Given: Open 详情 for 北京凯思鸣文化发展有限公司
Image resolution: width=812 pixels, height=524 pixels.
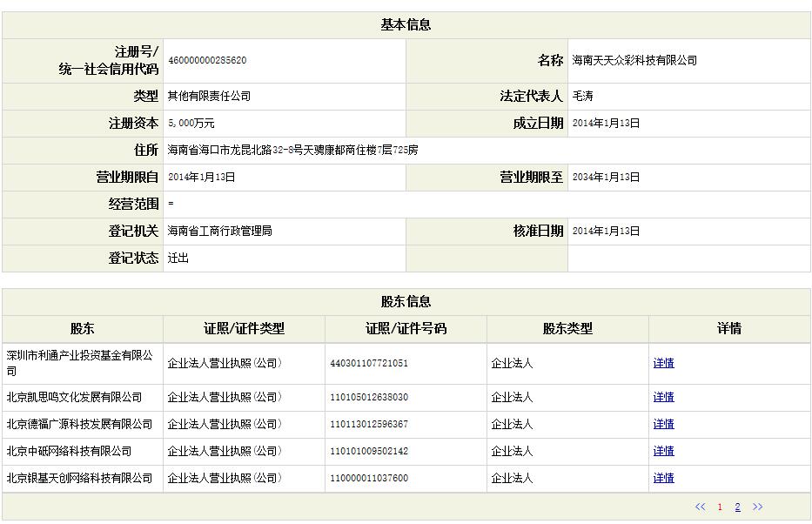Looking at the screenshot, I should (x=663, y=396).
